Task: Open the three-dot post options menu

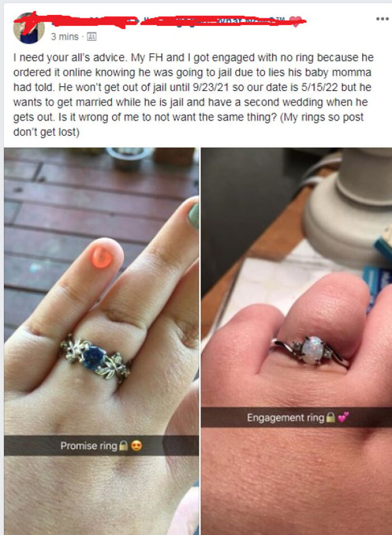Action: tap(382, 18)
